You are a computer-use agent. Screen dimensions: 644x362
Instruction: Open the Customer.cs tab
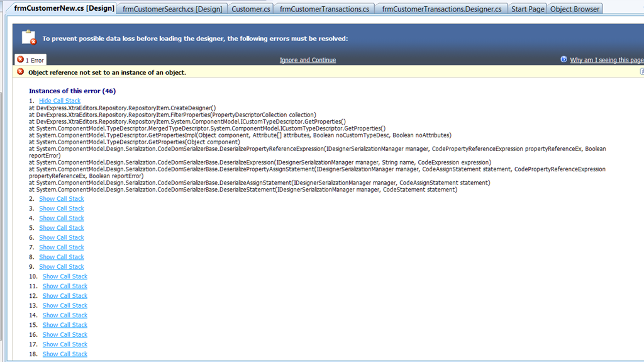[250, 9]
